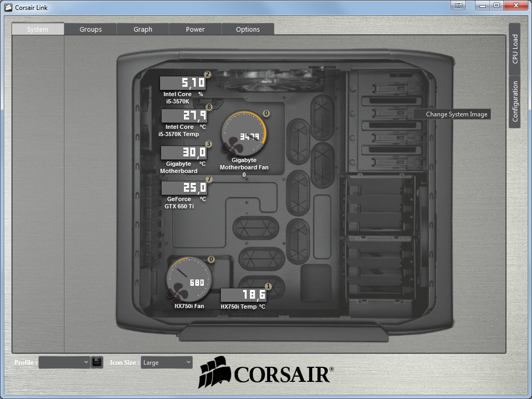
Task: Click the Intel Core i5-3570K Temp label
Action: (x=179, y=130)
